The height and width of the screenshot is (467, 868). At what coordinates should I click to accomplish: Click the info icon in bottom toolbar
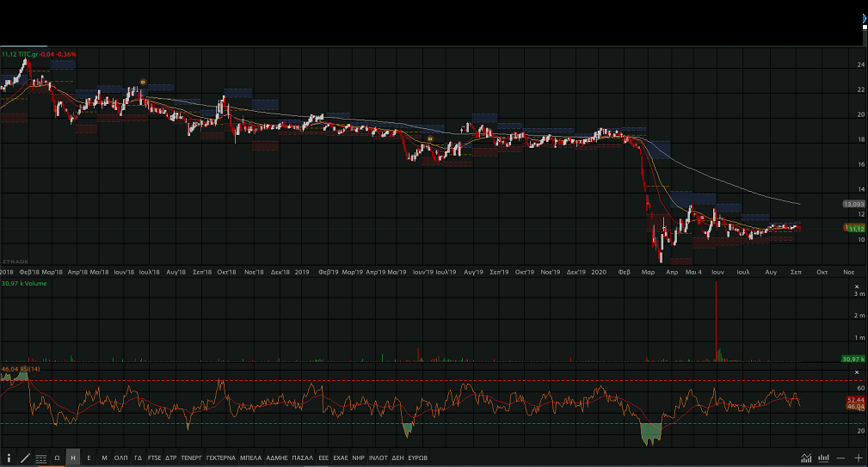point(9,458)
